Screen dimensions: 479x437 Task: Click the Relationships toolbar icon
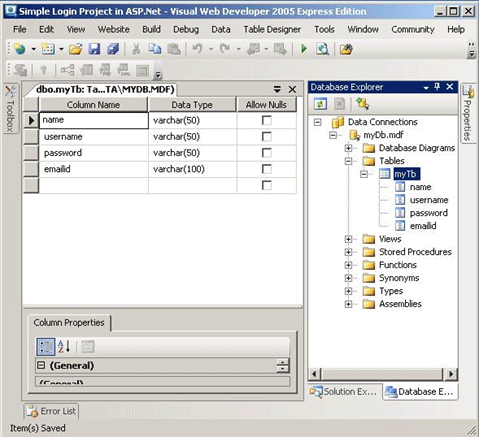67,70
